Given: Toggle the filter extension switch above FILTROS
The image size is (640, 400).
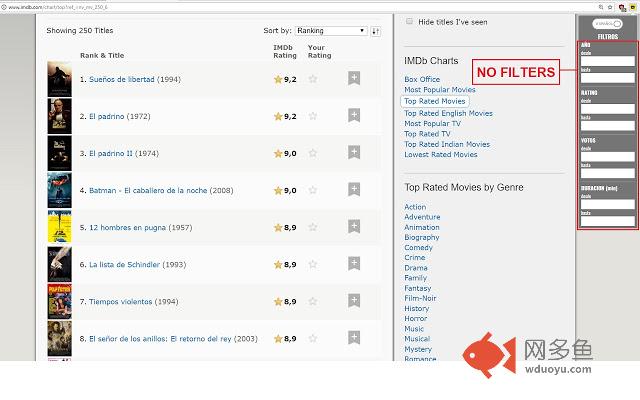Looking at the screenshot, I should point(607,24).
